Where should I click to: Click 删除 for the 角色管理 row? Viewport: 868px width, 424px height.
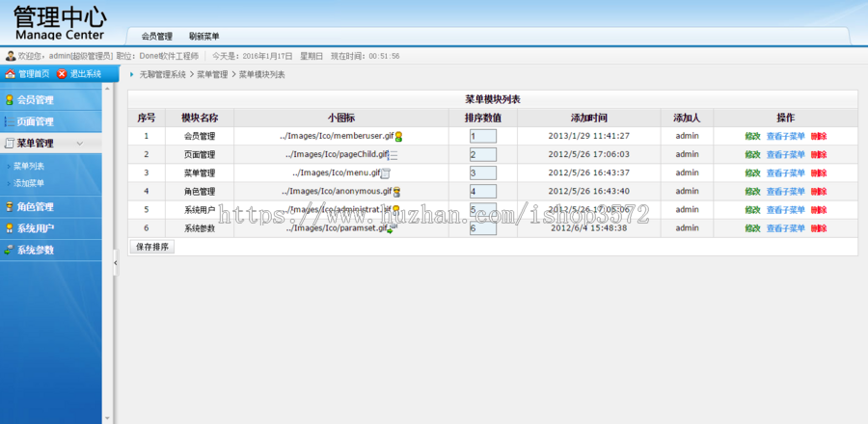coord(819,191)
